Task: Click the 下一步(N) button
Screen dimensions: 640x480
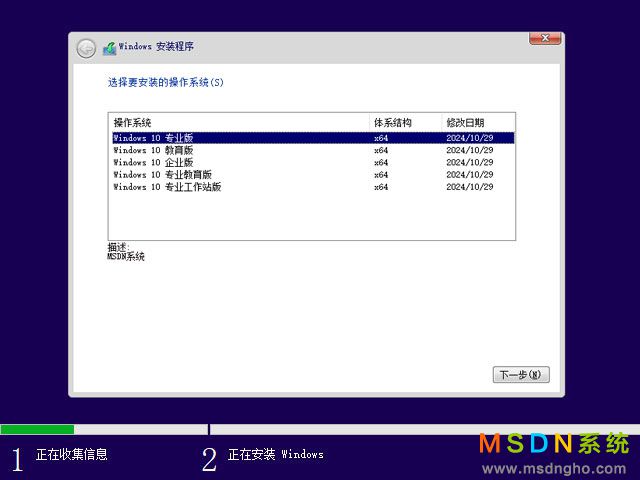Action: point(521,374)
